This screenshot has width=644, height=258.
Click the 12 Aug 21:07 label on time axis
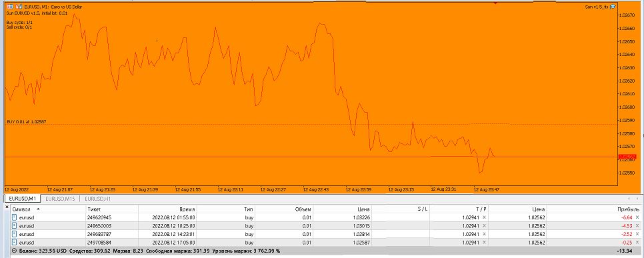[x=60, y=190]
